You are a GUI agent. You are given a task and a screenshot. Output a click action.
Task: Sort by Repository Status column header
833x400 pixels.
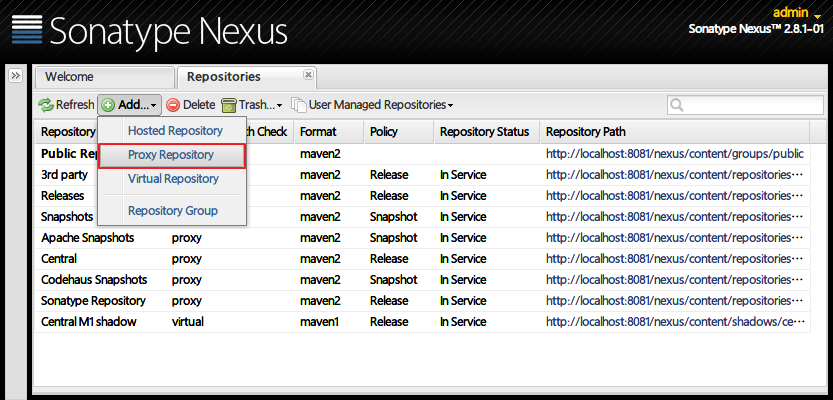pyautogui.click(x=485, y=132)
